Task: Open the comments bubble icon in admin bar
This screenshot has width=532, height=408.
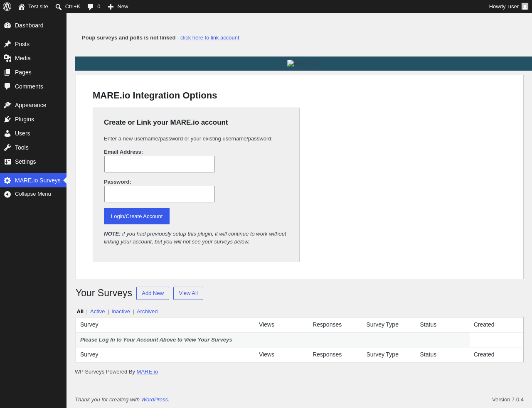Action: 91,7
